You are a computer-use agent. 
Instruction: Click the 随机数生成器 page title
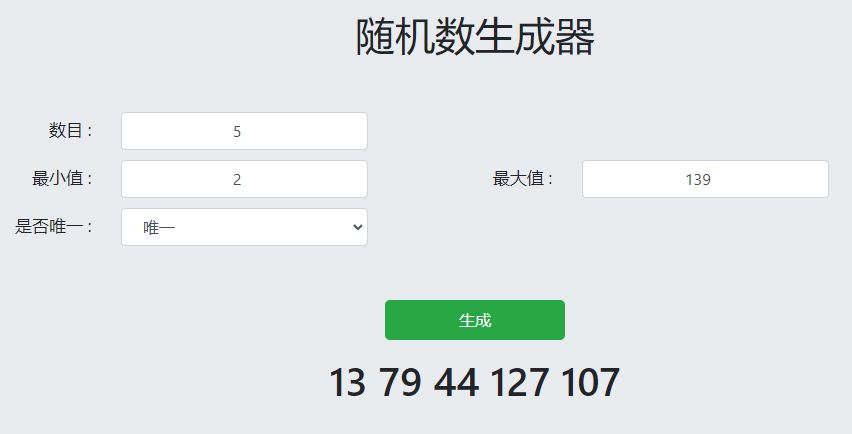click(475, 39)
